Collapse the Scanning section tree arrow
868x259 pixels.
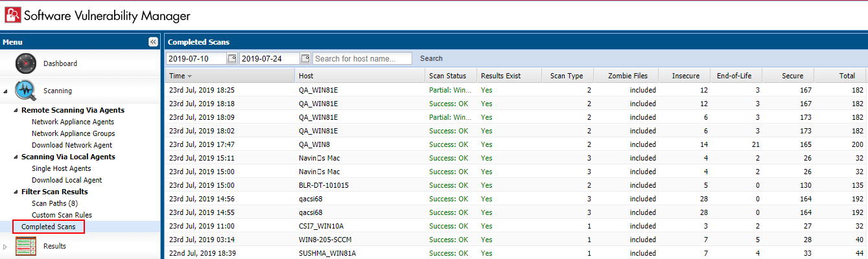point(6,91)
